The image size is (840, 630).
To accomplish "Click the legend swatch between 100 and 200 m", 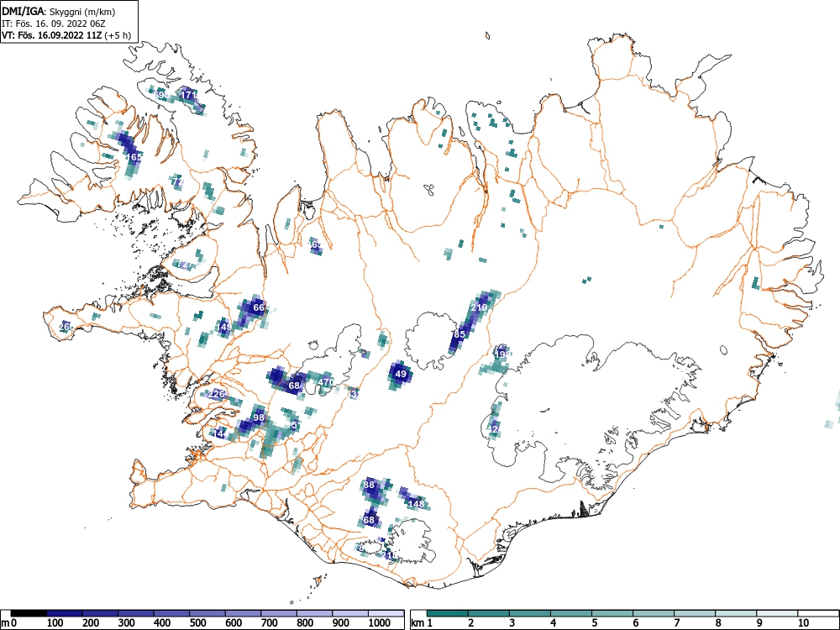I will [x=65, y=613].
